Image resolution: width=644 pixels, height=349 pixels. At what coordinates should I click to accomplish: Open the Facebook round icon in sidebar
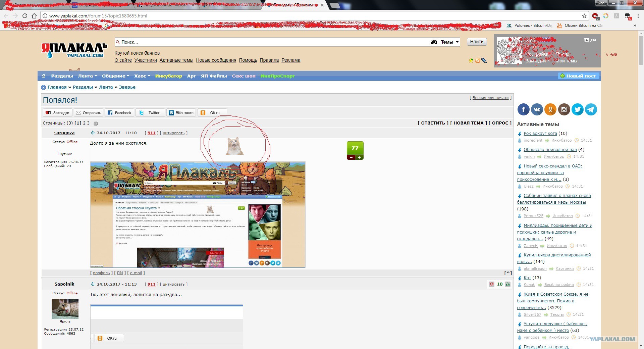point(523,109)
